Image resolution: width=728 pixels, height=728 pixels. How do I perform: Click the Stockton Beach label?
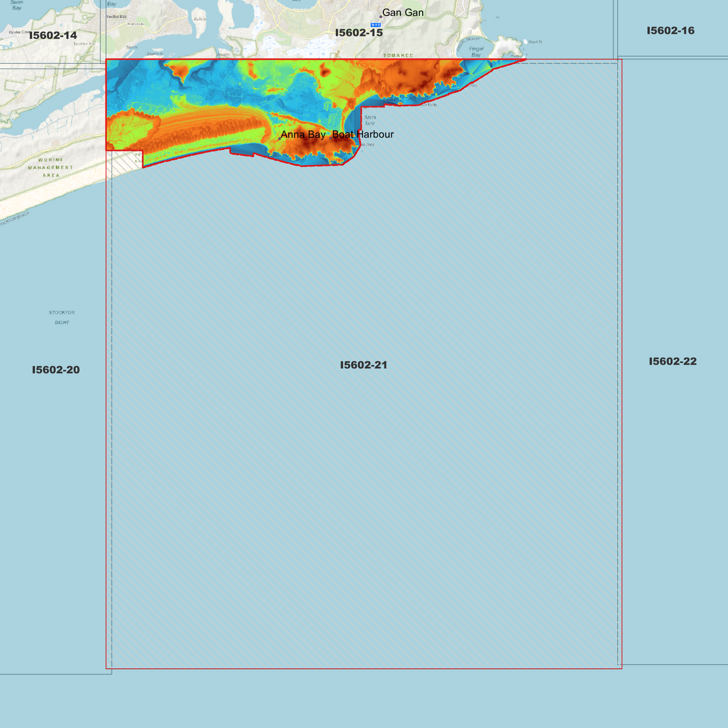[15, 218]
